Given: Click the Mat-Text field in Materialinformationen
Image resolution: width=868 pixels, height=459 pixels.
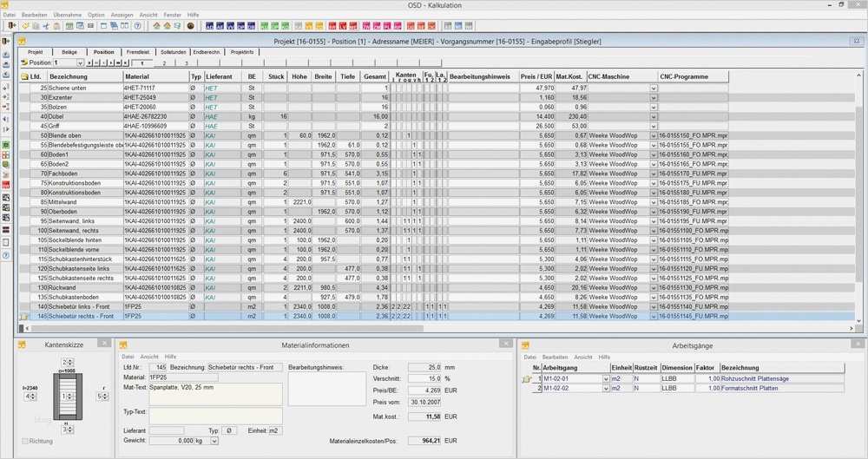Looking at the screenshot, I should pyautogui.click(x=215, y=394).
